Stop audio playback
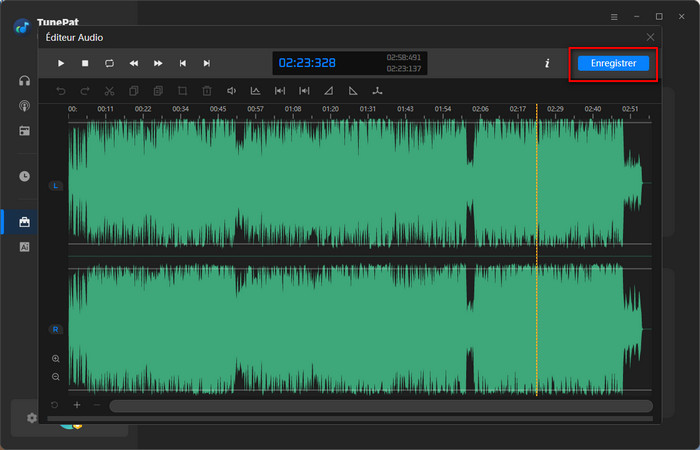This screenshot has width=700, height=450. click(85, 63)
